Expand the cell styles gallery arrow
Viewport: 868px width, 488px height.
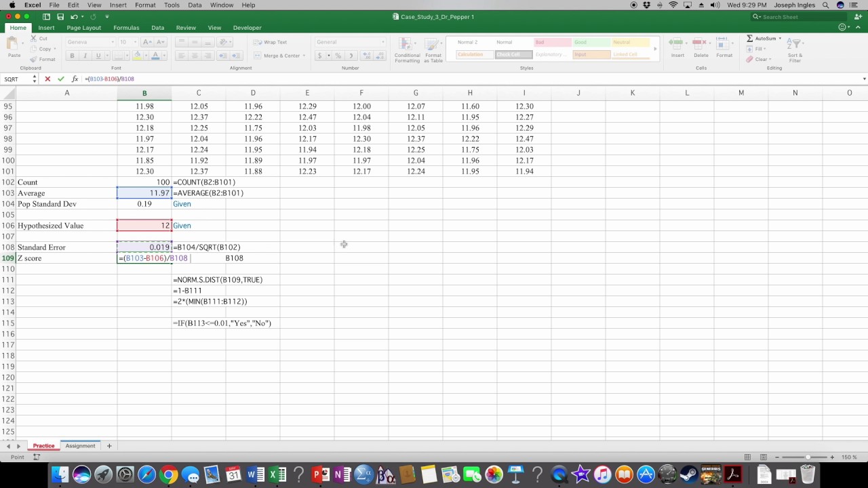pos(655,48)
